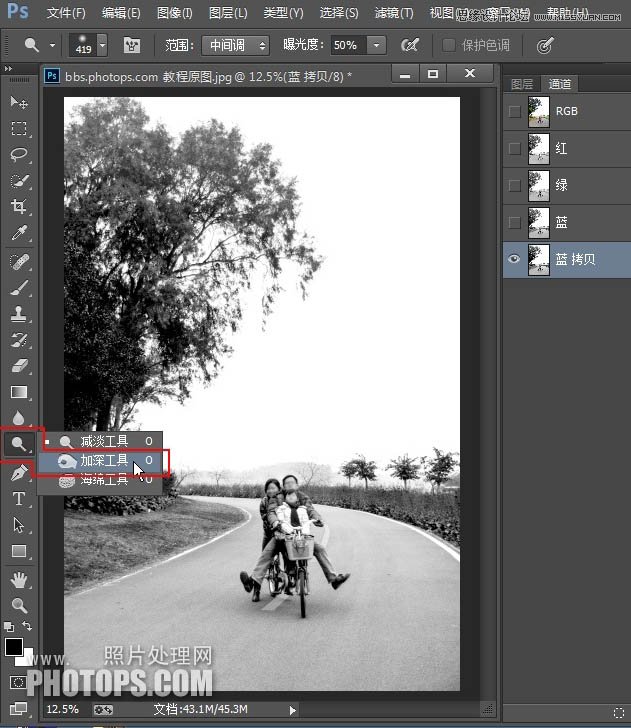Click status bar preview icon beside zoom
The height and width of the screenshot is (728, 631).
point(103,710)
